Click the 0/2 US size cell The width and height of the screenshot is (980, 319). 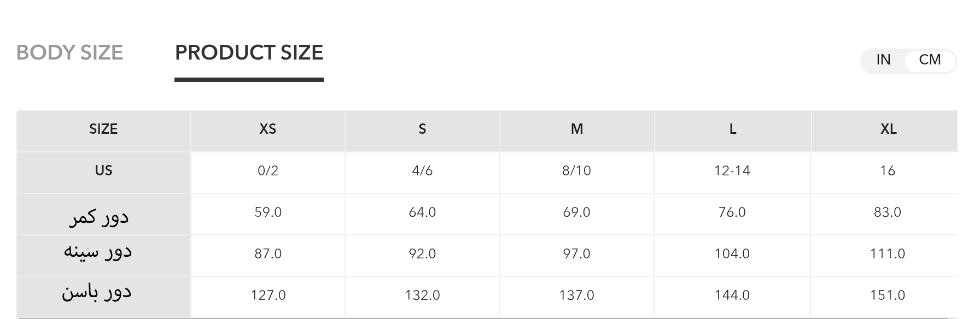point(268,170)
